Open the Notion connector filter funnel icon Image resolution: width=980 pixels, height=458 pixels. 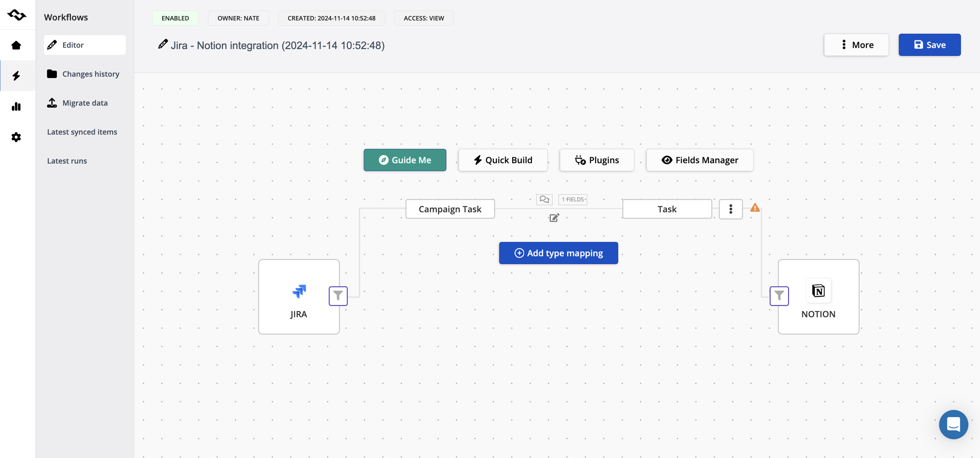779,296
